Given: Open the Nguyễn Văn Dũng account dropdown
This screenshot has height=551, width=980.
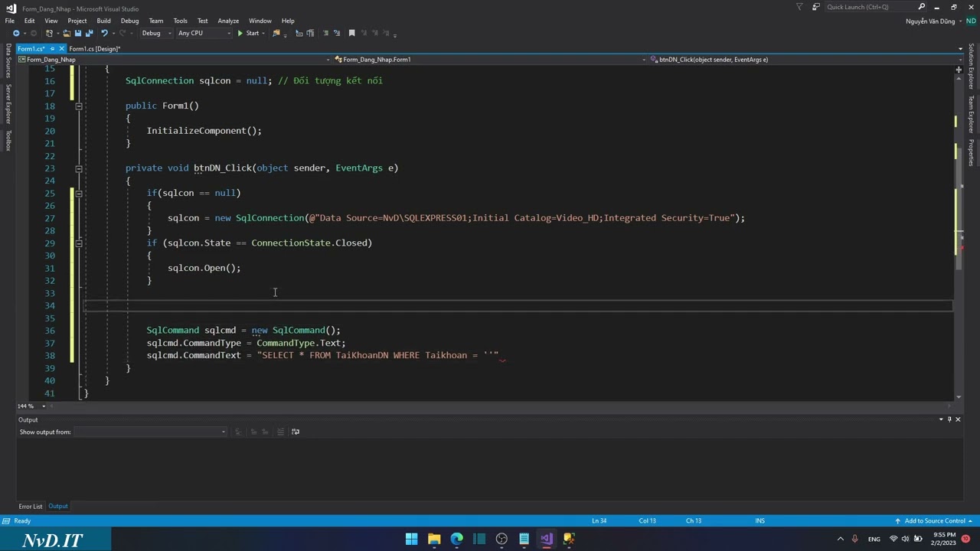Looking at the screenshot, I should (934, 21).
